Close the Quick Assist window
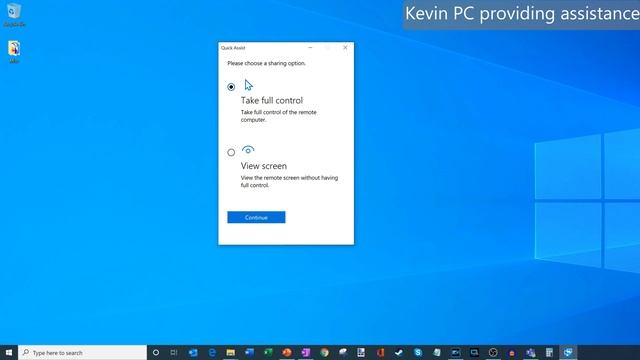 [x=345, y=48]
